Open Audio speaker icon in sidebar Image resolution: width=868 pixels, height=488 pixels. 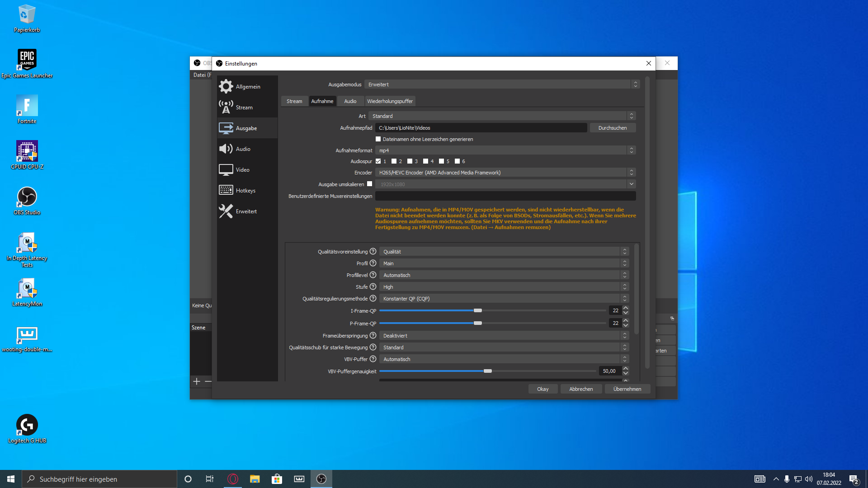226,149
